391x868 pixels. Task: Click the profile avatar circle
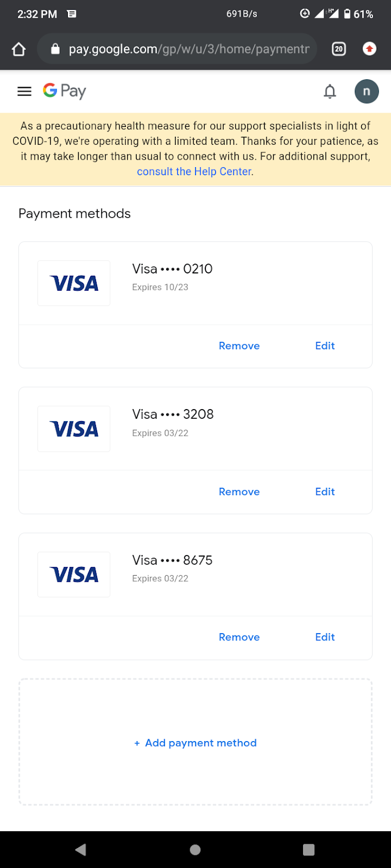point(367,91)
